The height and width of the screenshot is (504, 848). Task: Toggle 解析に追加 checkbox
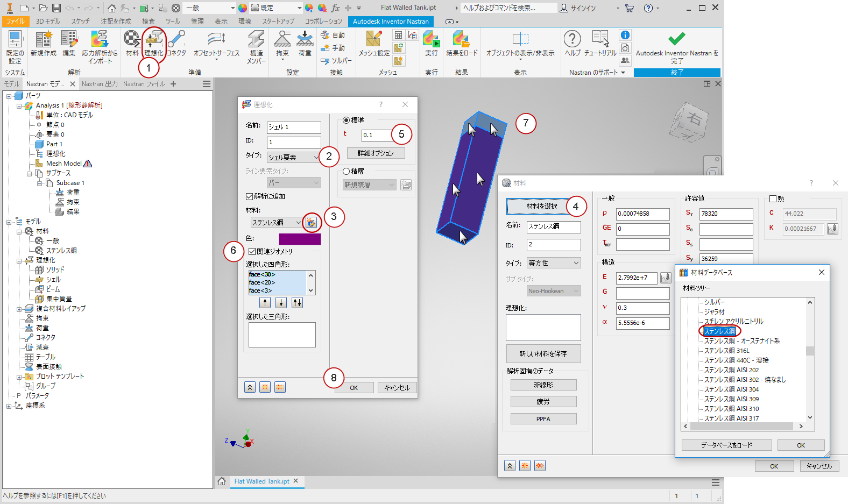pos(249,196)
